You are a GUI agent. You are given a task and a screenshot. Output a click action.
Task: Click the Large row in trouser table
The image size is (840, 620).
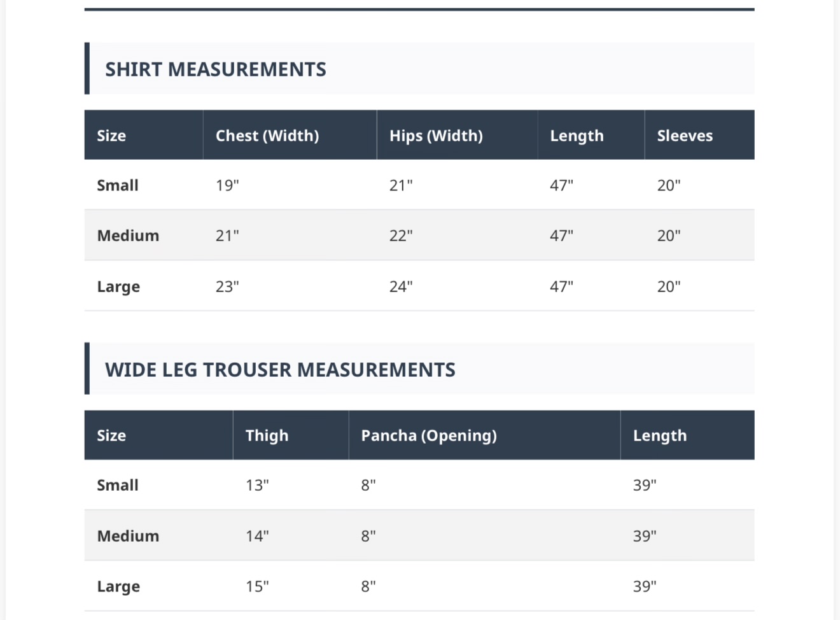419,586
